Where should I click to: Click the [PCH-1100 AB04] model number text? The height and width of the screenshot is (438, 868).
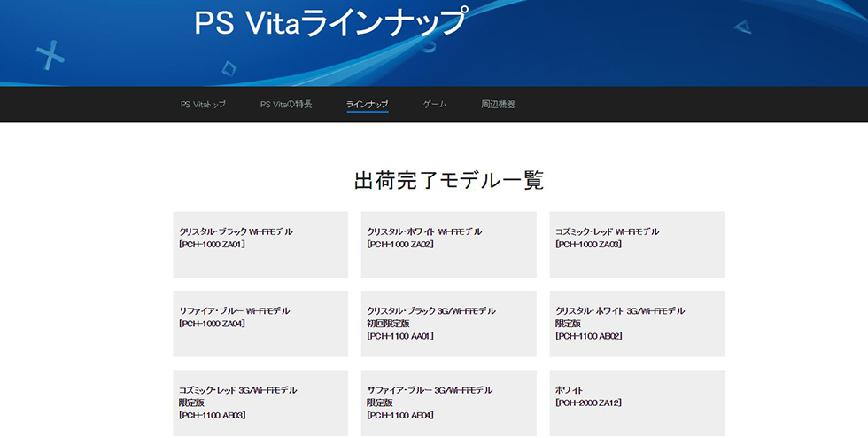(400, 415)
